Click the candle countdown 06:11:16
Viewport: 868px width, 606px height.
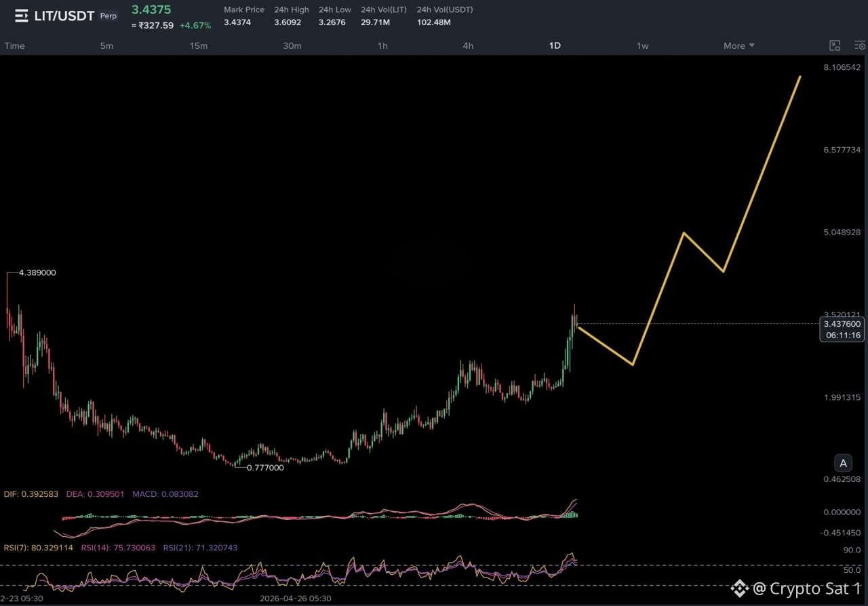pyautogui.click(x=844, y=335)
